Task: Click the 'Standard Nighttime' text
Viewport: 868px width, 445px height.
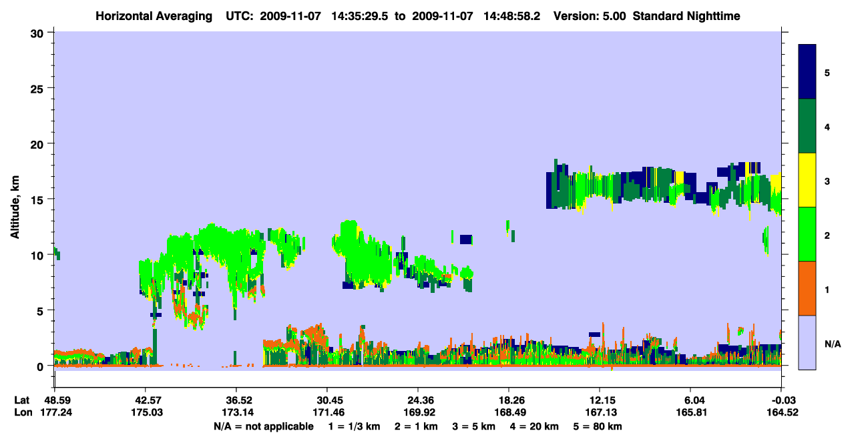Action: (x=686, y=15)
